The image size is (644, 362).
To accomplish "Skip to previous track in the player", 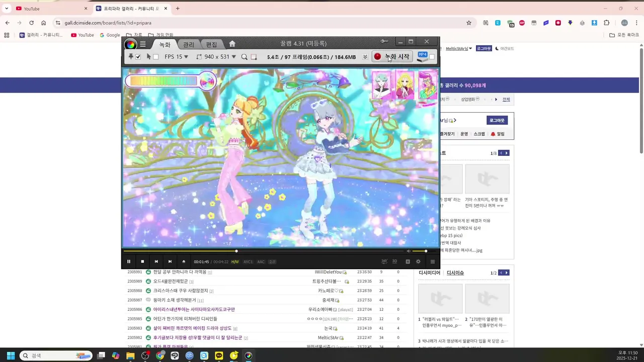I will pos(156,261).
